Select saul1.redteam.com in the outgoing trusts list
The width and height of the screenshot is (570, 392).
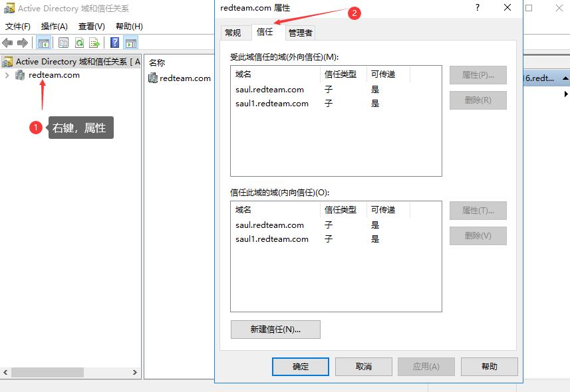pos(272,104)
